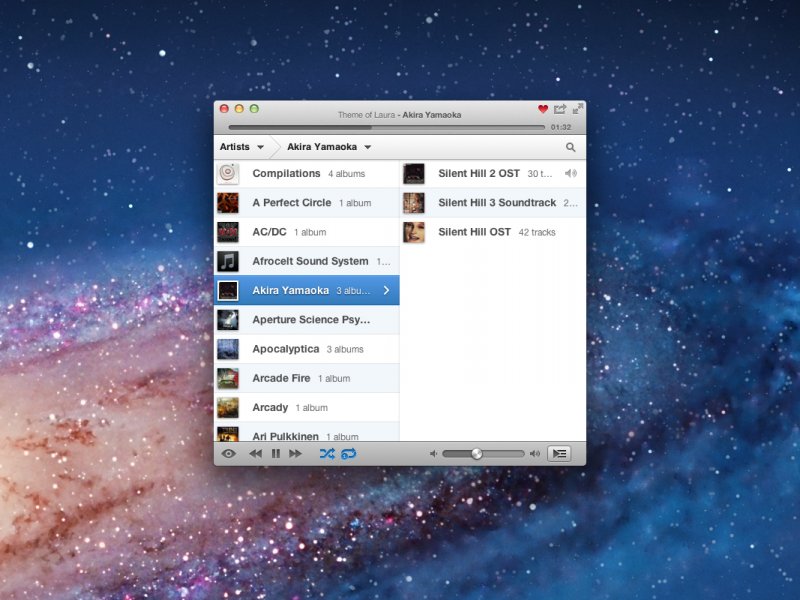Open Silent Hill 2 OST album

pos(493,173)
